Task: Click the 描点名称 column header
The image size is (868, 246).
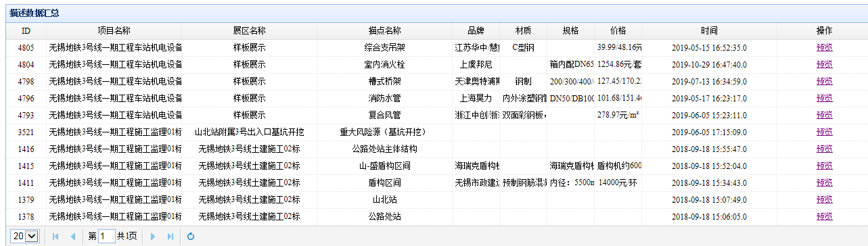Action: [x=384, y=31]
